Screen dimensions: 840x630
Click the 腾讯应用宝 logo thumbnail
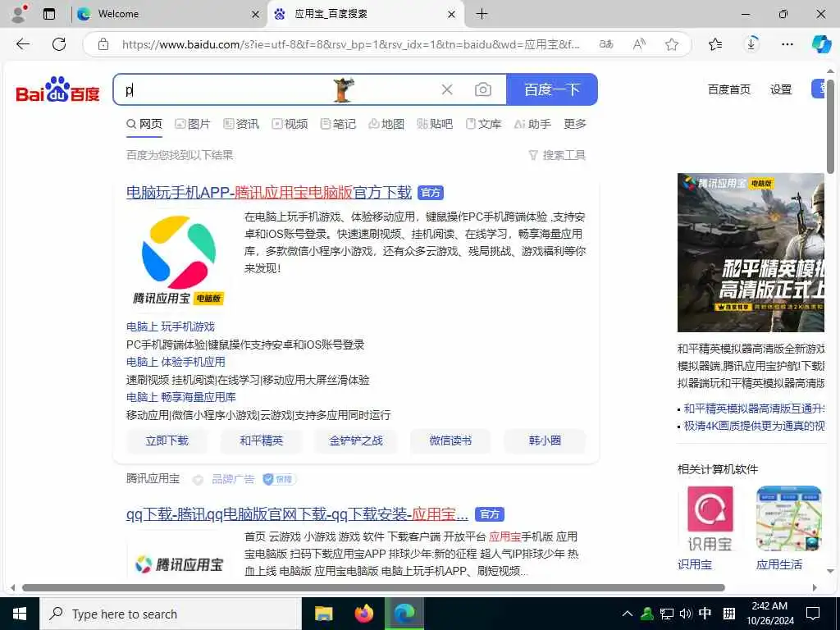[x=178, y=261]
